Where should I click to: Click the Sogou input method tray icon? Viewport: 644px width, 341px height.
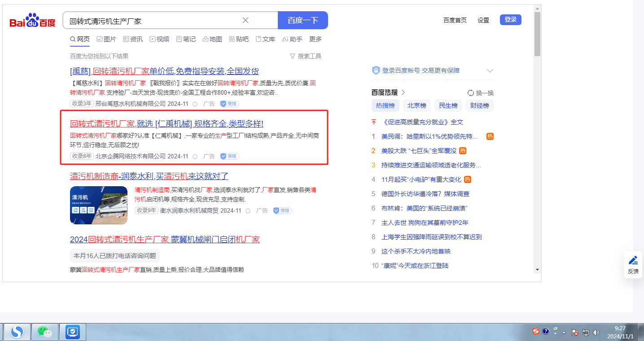pos(535,332)
